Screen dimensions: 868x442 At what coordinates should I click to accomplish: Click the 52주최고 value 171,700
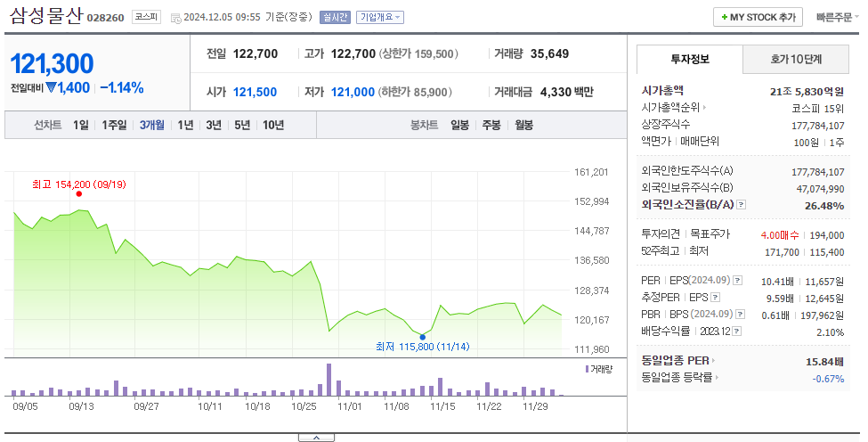pyautogui.click(x=782, y=252)
